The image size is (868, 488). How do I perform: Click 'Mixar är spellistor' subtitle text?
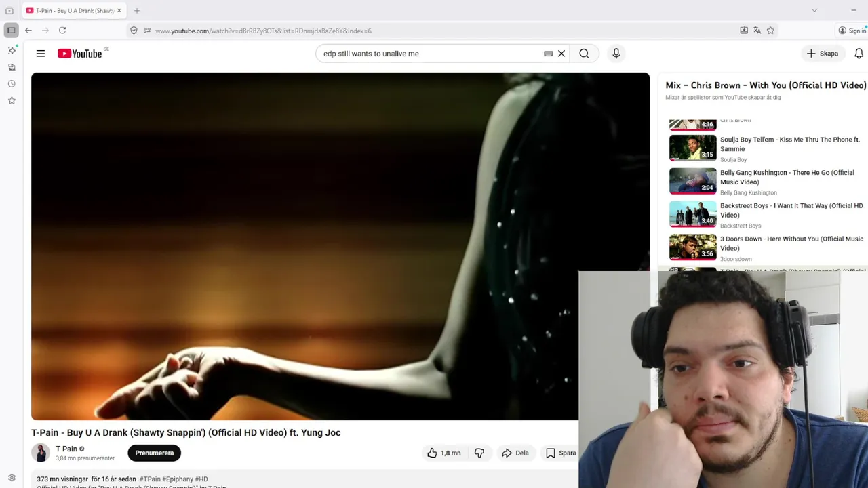click(723, 98)
